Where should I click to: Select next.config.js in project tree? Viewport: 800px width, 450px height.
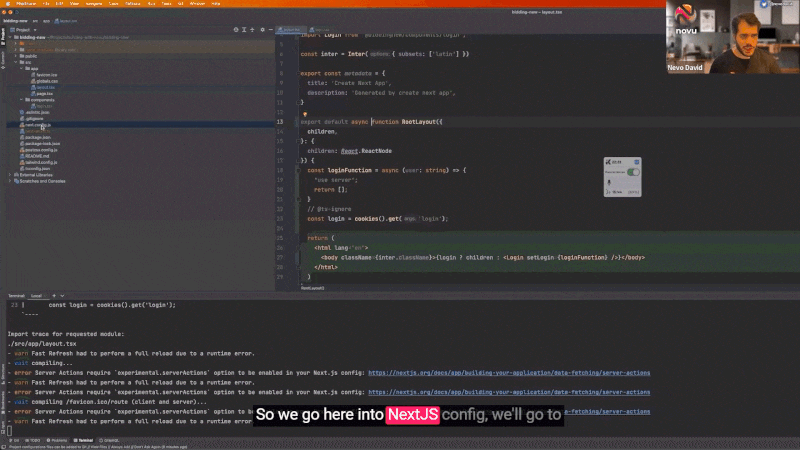tap(38, 125)
